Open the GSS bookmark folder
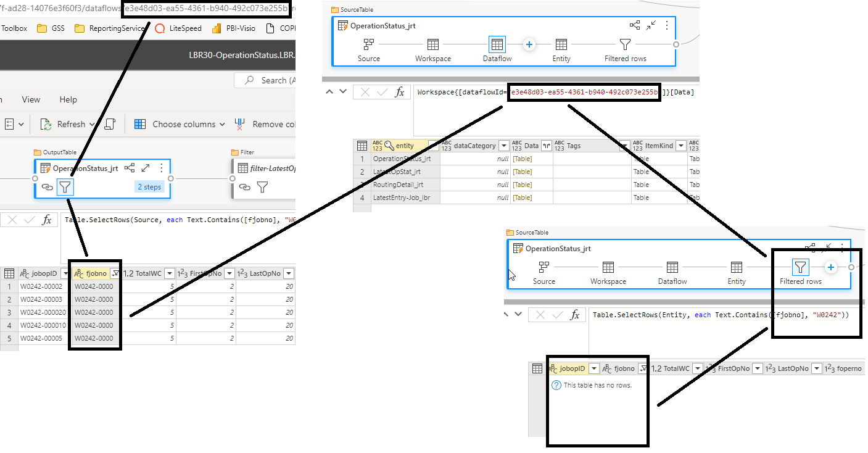The height and width of the screenshot is (453, 868). [51, 28]
